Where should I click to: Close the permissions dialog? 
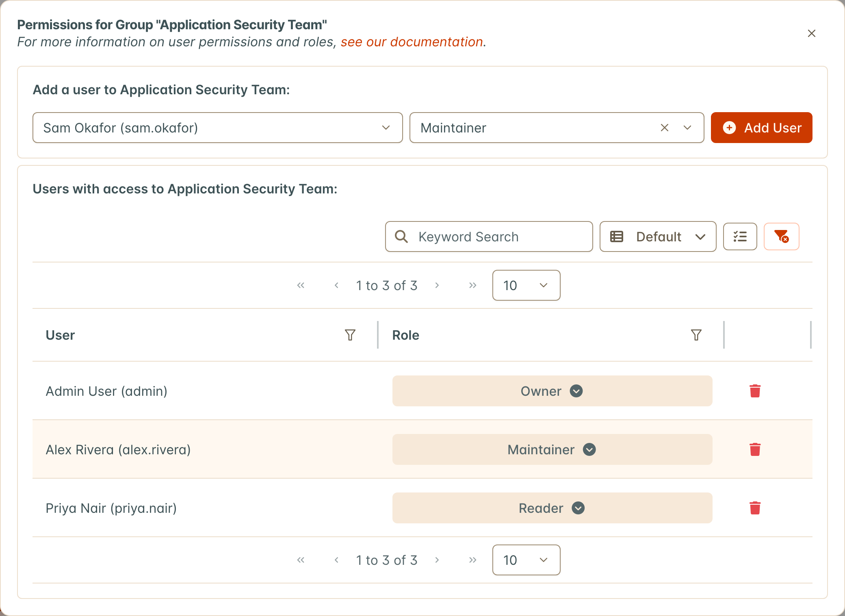(x=811, y=33)
